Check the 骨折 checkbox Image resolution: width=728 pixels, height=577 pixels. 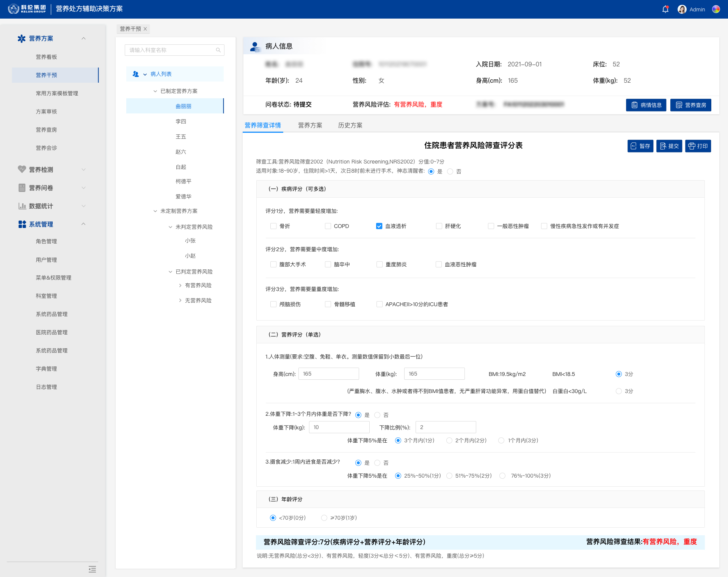(x=273, y=226)
